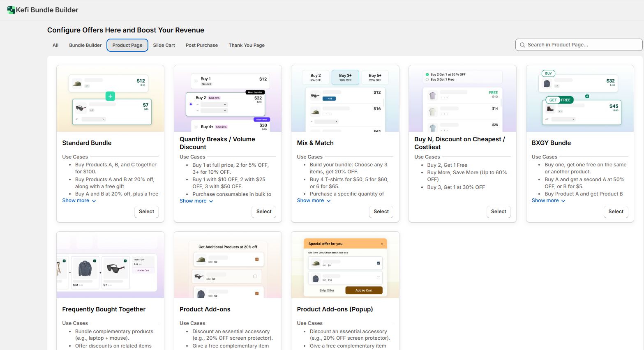The image size is (644, 350).
Task: Click the Kefi Bundle Builder logo icon
Action: (x=11, y=10)
